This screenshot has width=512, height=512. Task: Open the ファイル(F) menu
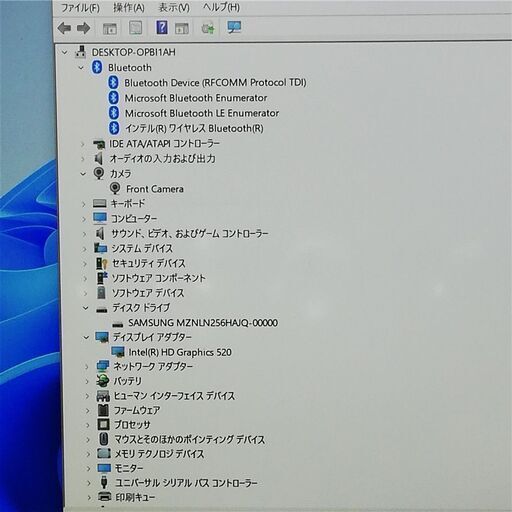coord(80,8)
